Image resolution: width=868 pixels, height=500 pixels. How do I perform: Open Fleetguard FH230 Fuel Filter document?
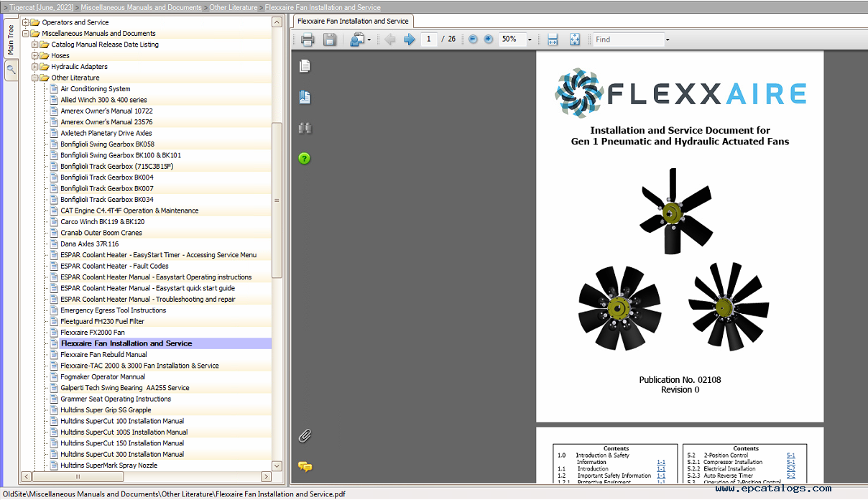(102, 321)
